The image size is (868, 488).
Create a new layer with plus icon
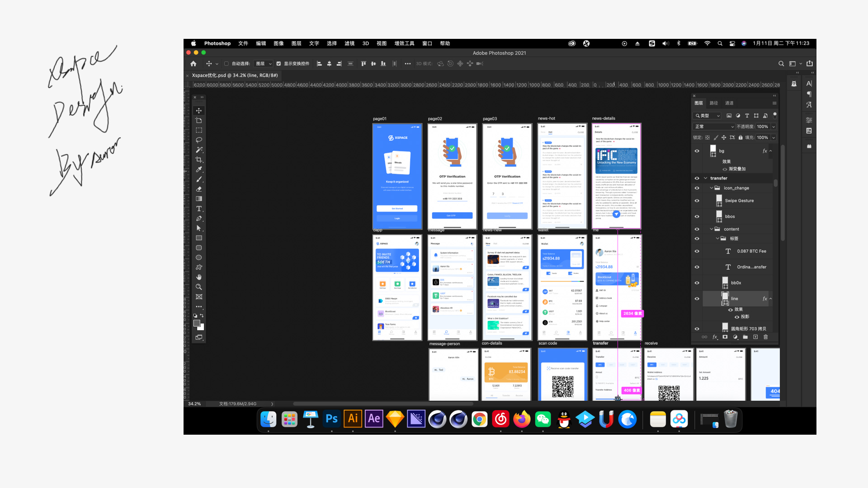pyautogui.click(x=755, y=337)
